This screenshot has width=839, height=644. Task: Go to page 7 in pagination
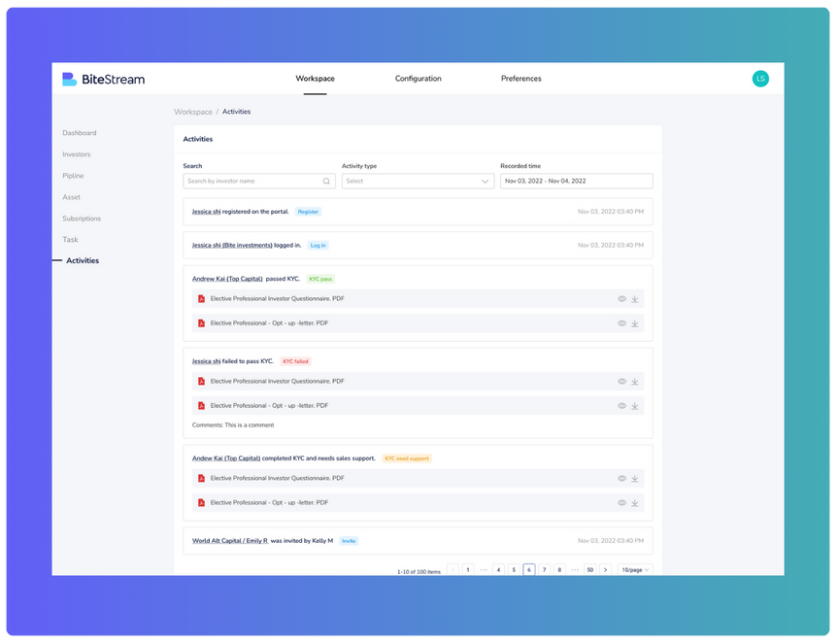point(544,570)
